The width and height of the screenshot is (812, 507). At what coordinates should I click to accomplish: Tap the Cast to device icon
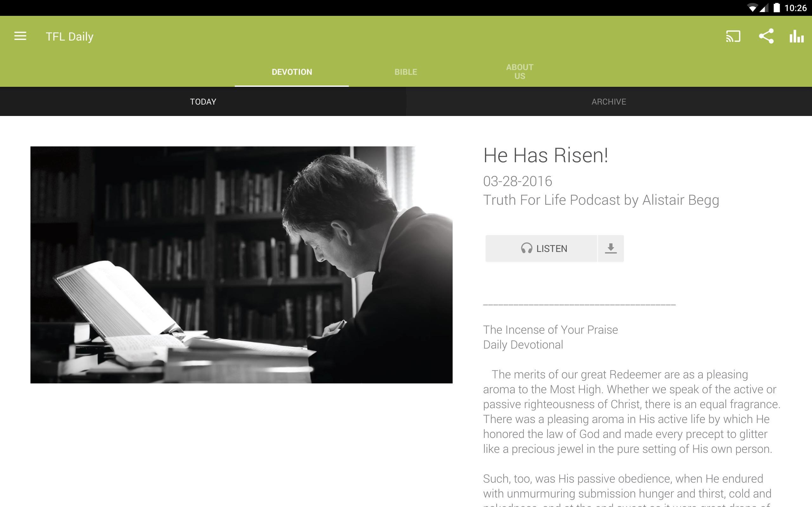733,36
